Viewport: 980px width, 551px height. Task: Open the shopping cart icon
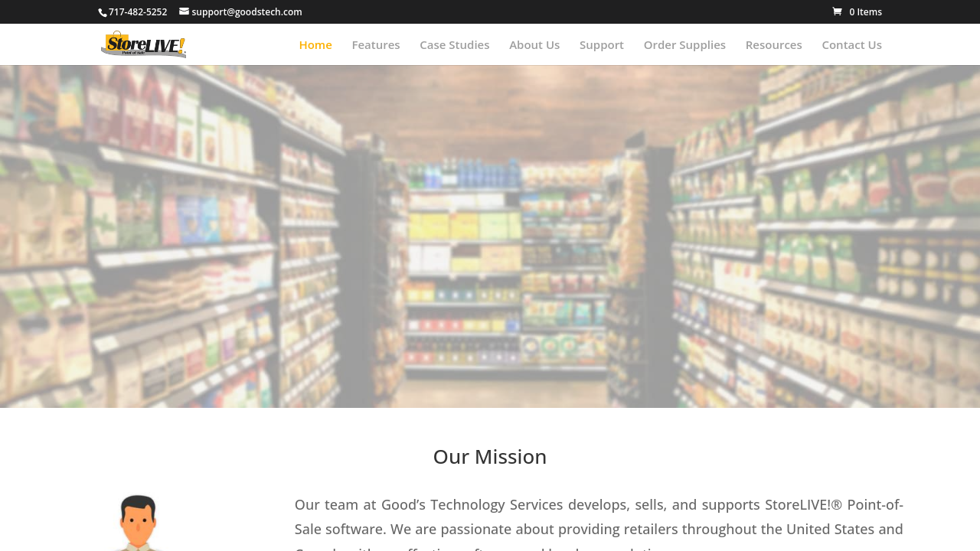click(x=838, y=11)
